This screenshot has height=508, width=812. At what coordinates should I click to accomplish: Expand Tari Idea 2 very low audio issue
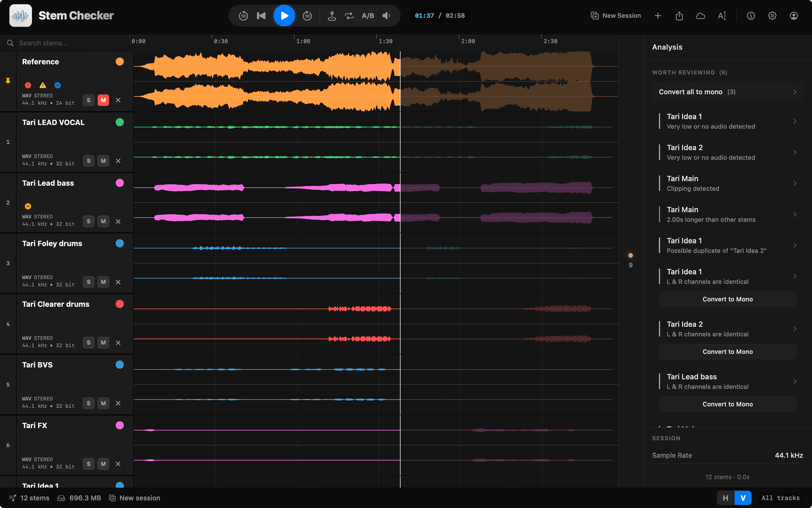pos(727,152)
